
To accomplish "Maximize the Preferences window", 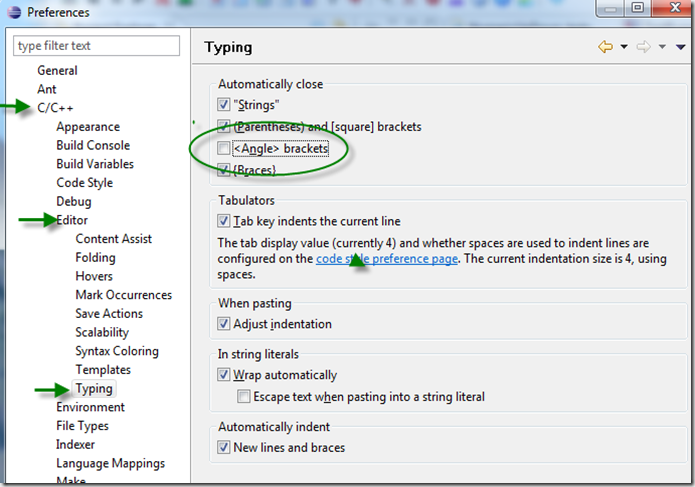I will coord(638,8).
